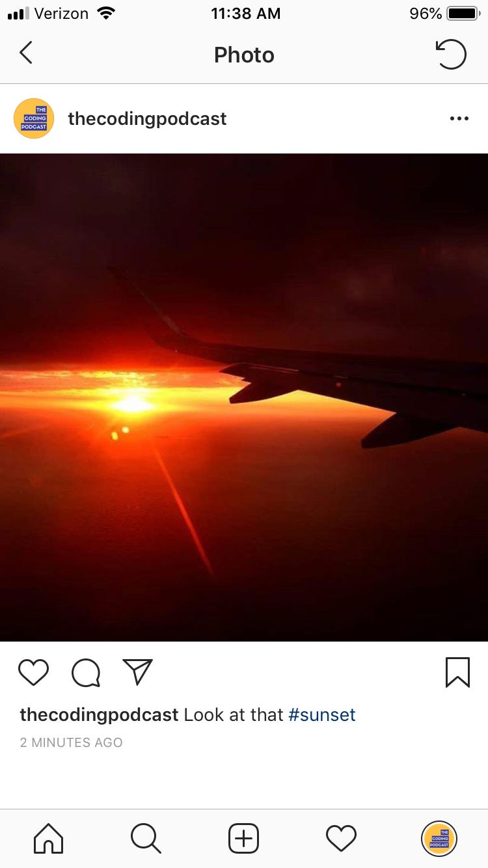Like the post with heart icon
Viewport: 488px width, 868px height.
click(34, 672)
